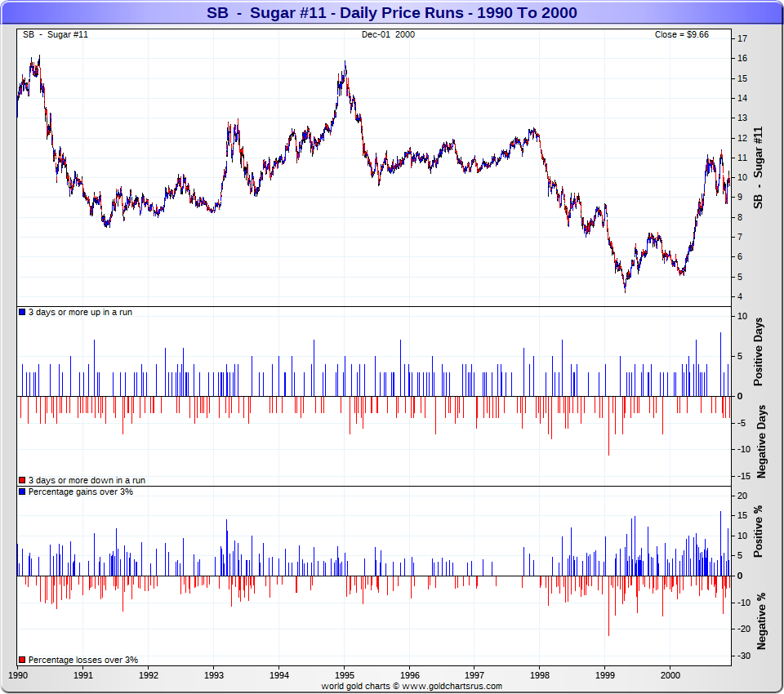The image size is (784, 694).
Task: Click the 1992 label on the x-axis
Action: (x=149, y=675)
